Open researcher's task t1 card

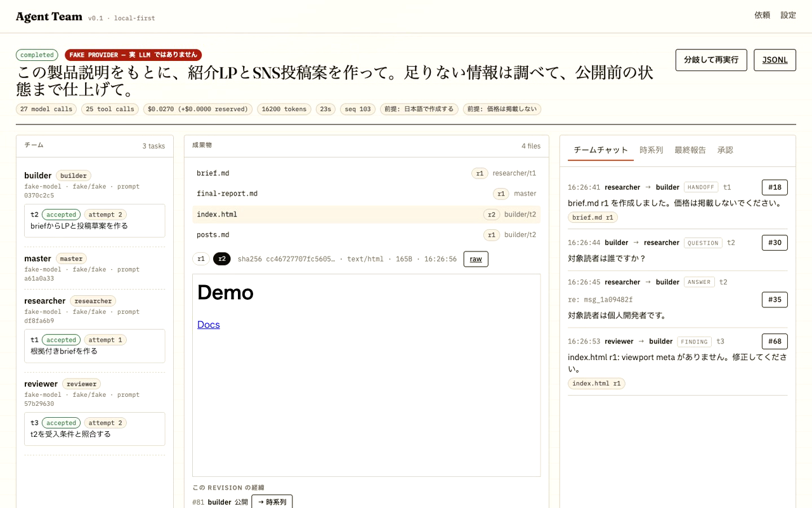(x=95, y=345)
